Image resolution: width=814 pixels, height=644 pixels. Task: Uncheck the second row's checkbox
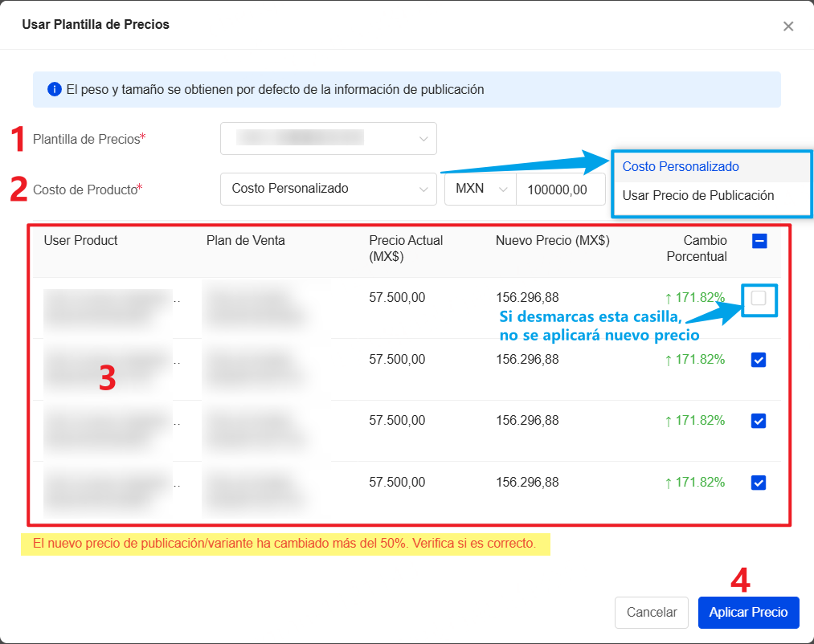(x=759, y=360)
